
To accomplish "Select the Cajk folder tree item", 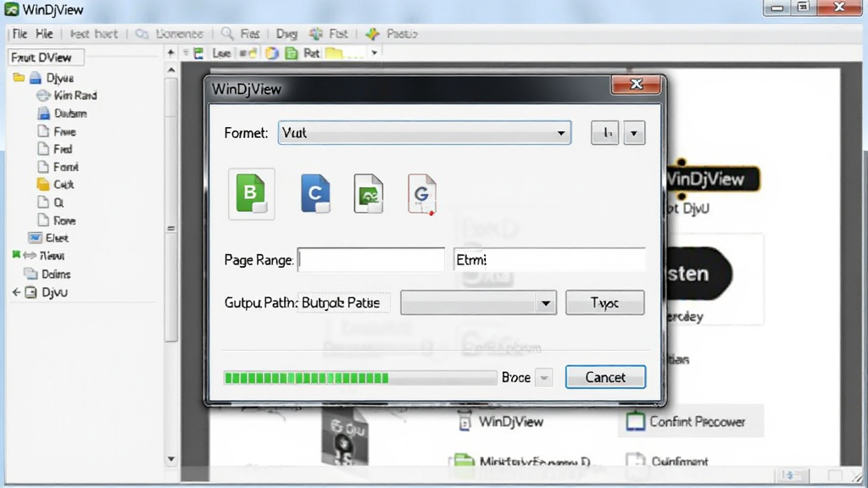I will coord(64,184).
